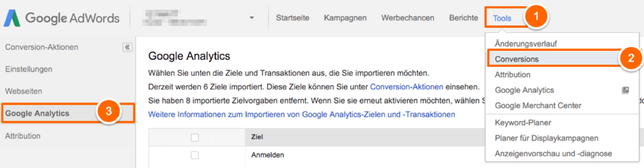
Task: Open the Werbechancen tab
Action: click(408, 18)
